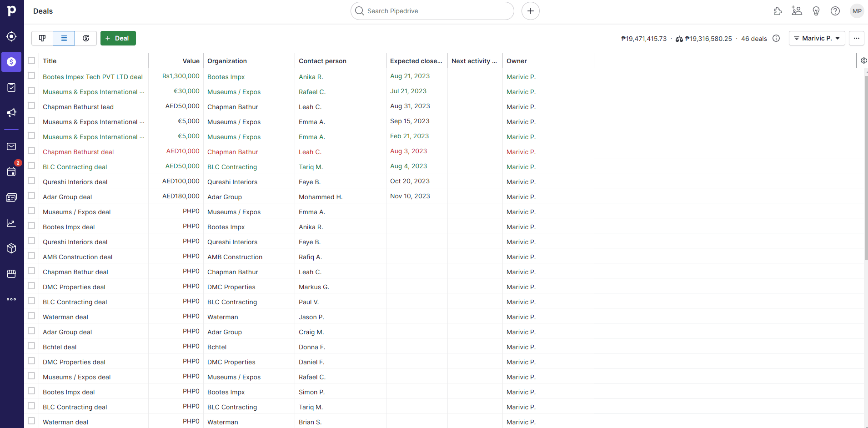Viewport: 868px width, 428px height.
Task: Open the help question mark icon
Action: tap(835, 11)
